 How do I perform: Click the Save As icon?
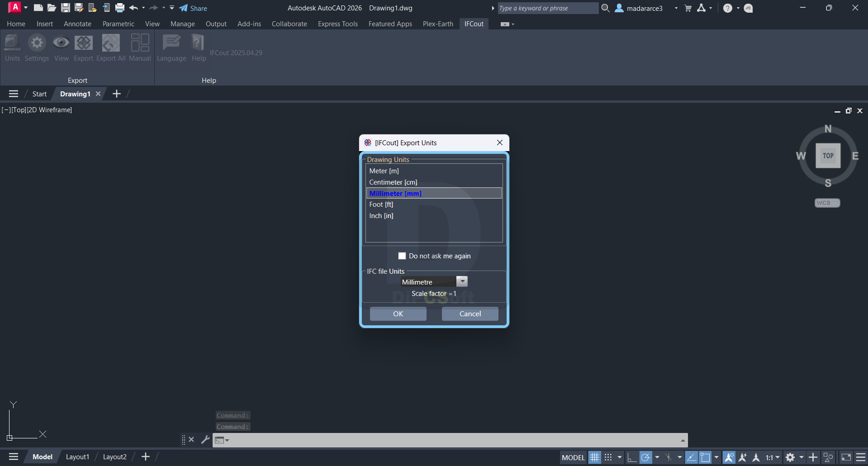click(x=79, y=8)
